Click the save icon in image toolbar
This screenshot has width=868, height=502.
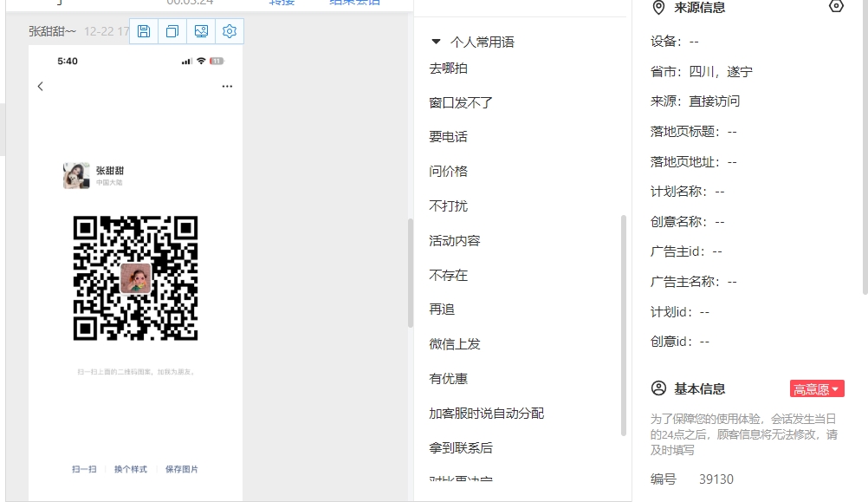[144, 31]
